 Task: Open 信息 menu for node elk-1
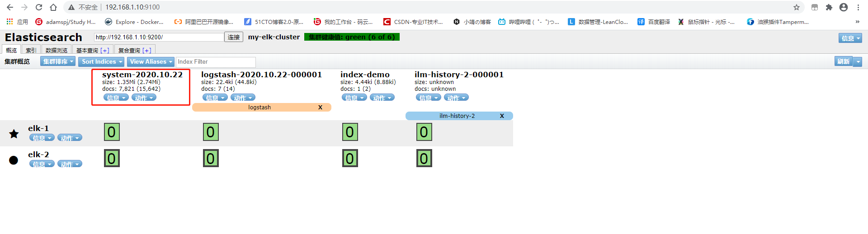pyautogui.click(x=42, y=138)
